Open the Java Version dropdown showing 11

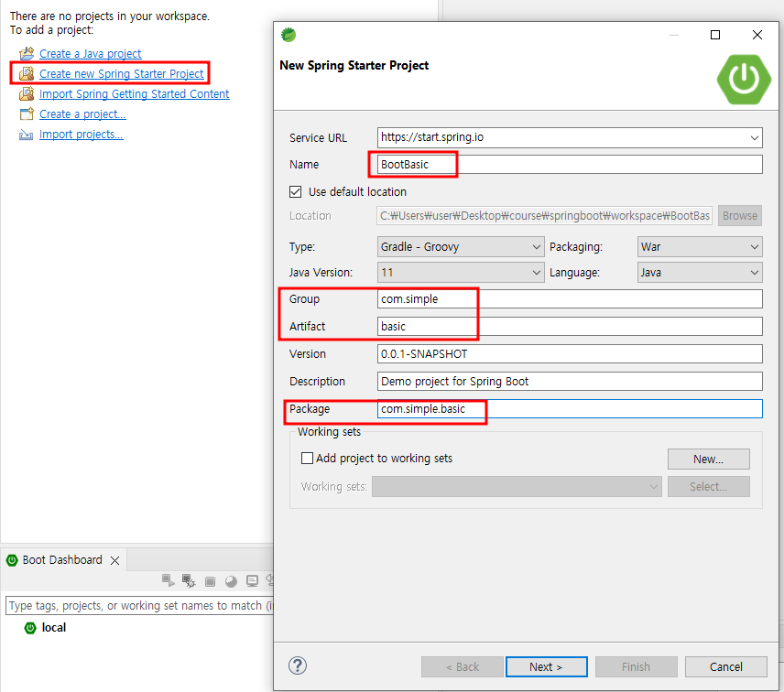pyautogui.click(x=461, y=272)
